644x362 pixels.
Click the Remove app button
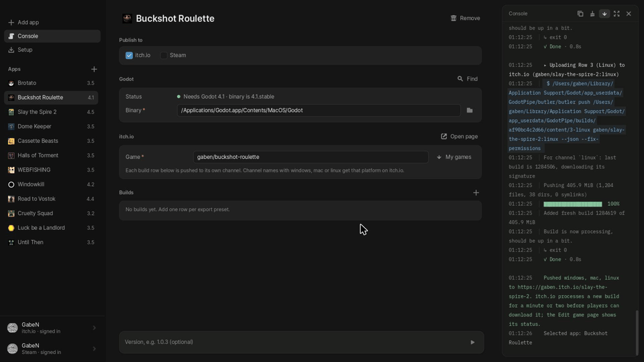(x=466, y=18)
